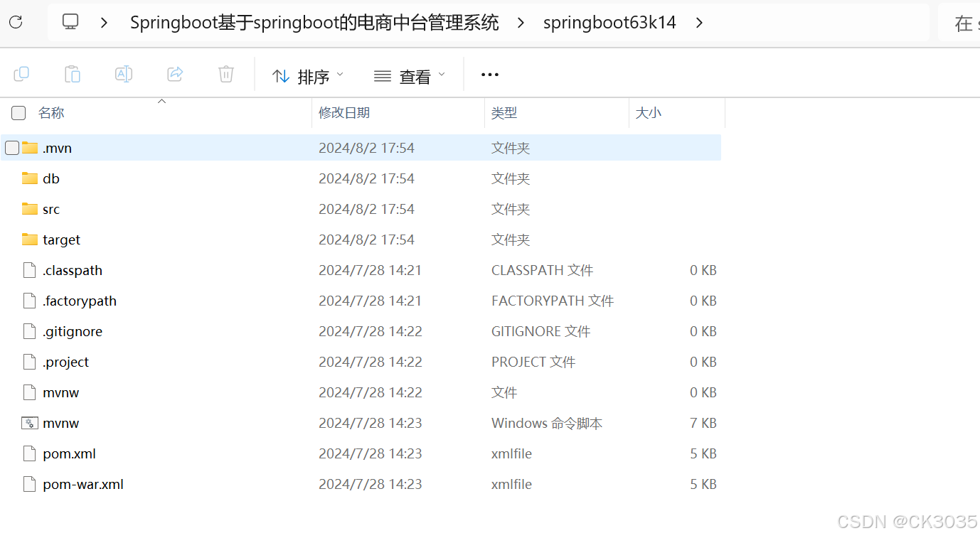Screen dimensions: 980x538
Task: Check the select-all checkbox in the header
Action: [18, 112]
